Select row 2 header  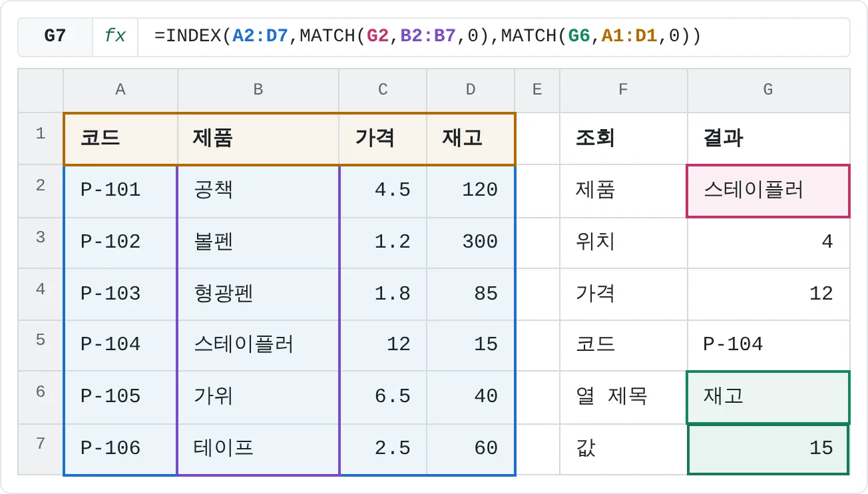pyautogui.click(x=41, y=190)
